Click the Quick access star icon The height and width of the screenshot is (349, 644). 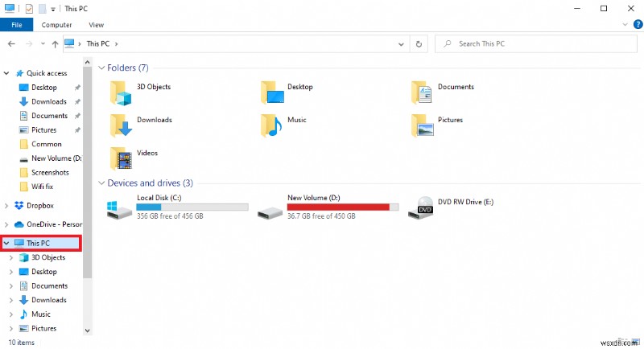(x=19, y=73)
